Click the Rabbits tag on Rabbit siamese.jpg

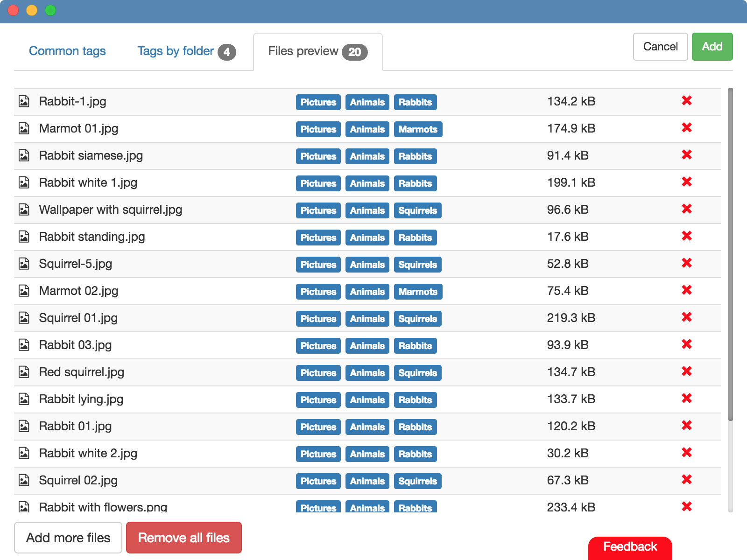click(x=415, y=156)
